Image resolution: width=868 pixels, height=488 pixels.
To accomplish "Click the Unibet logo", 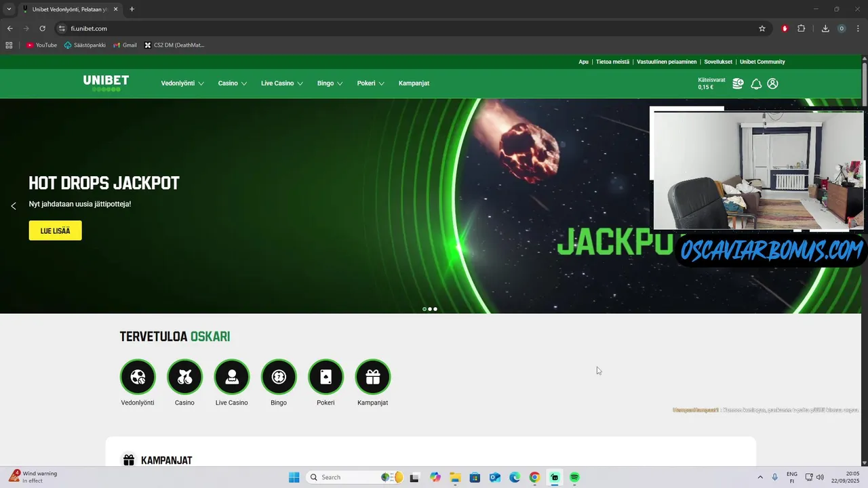I will 106,83.
